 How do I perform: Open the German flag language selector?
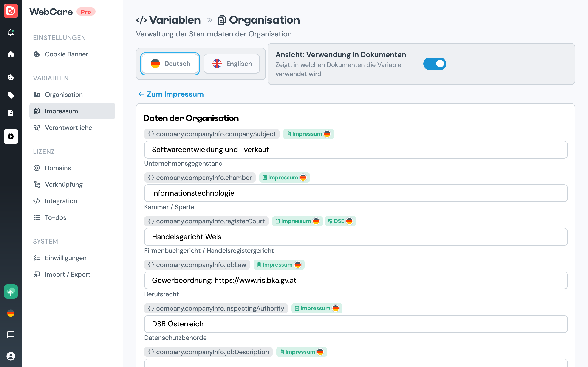coord(11,313)
